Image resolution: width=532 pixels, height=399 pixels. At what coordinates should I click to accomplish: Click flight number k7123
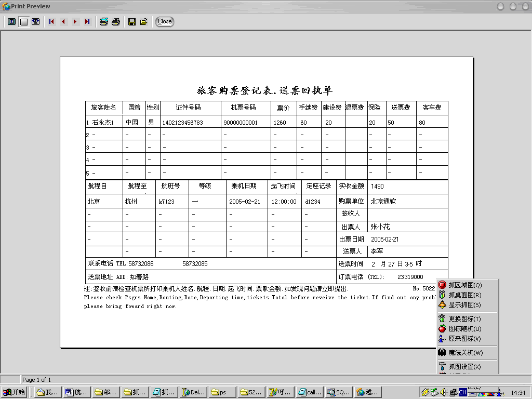coord(167,202)
